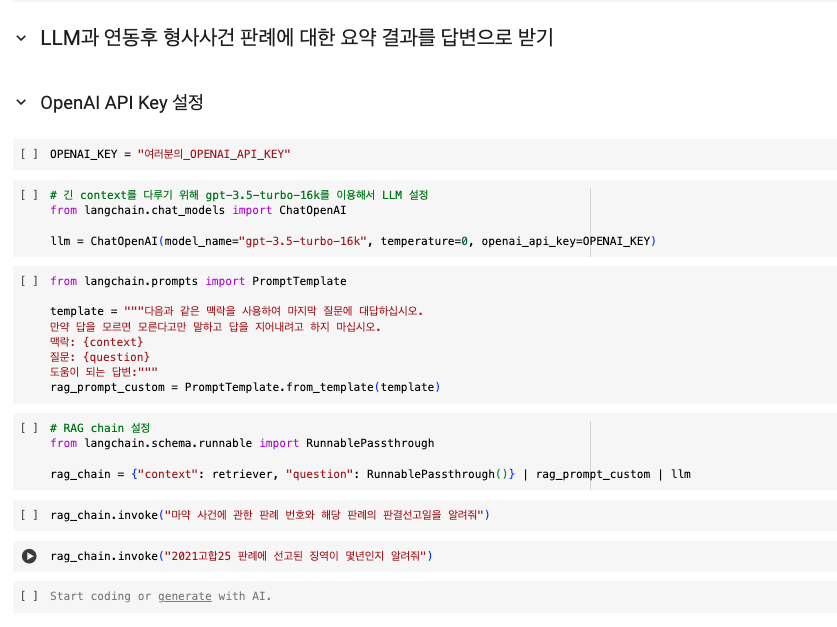
Task: Place cursor in the "여러분의_OPENAI_API_KEY" string
Action: [214, 154]
